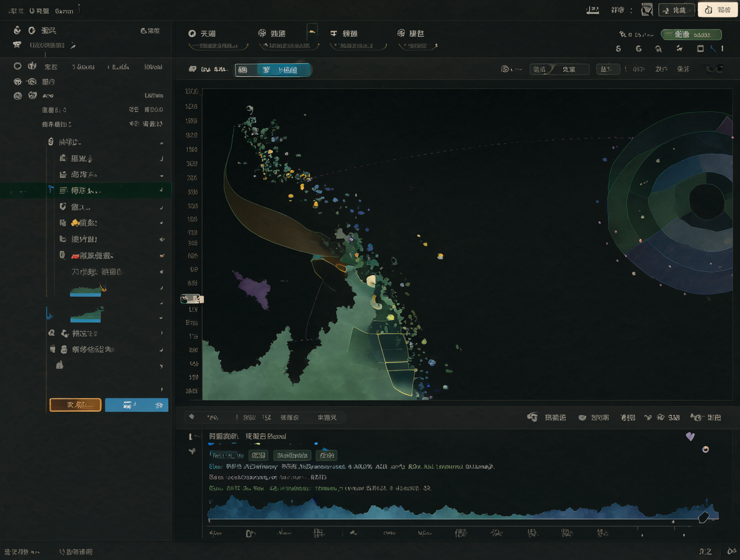Screen dimensions: 740x560
Task: Click the yellow icon in the left tree
Action: (x=74, y=222)
